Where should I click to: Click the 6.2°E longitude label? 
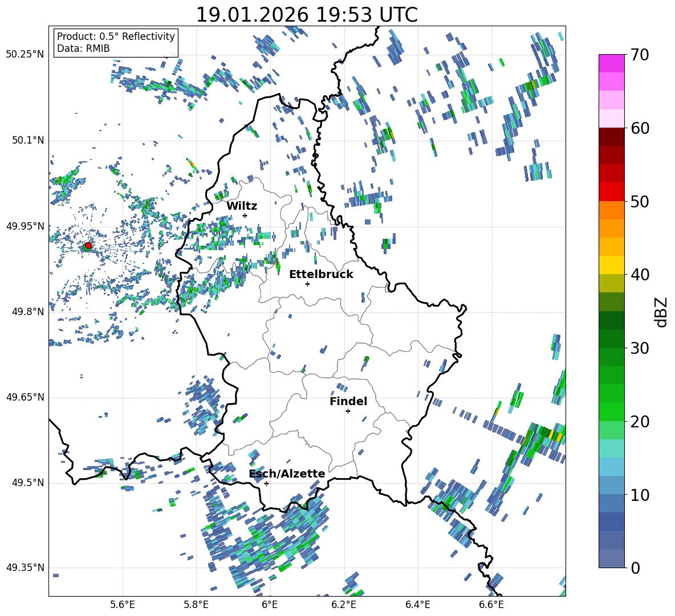[x=344, y=605]
